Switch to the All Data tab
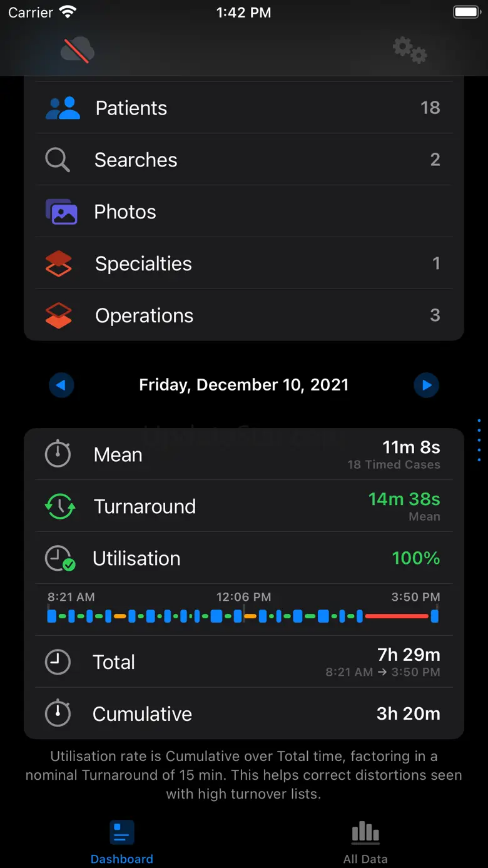This screenshot has width=488, height=868. 365,842
